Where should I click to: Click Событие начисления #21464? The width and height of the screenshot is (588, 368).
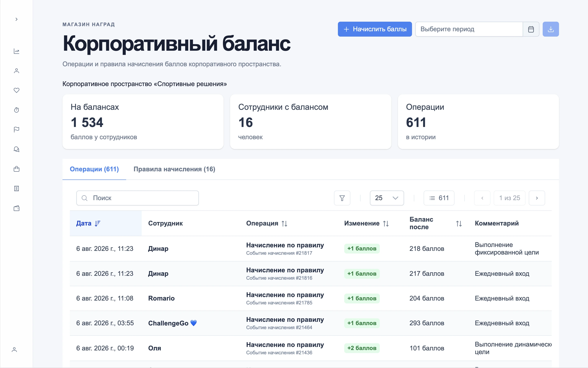[279, 327]
